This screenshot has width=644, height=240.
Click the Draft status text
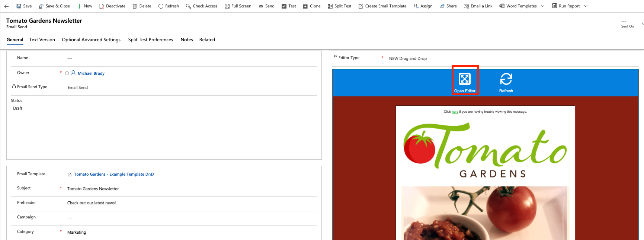18,108
